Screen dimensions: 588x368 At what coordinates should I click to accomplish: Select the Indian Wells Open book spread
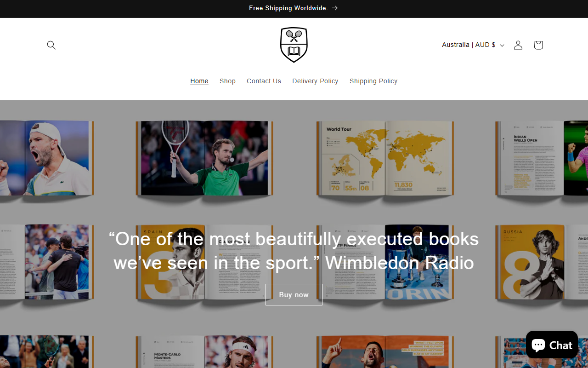[x=542, y=158]
